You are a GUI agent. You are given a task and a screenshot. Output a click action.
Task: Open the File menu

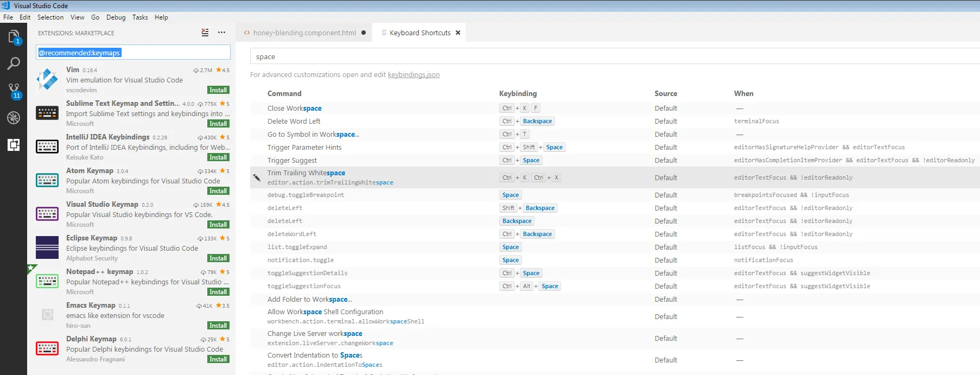8,17
